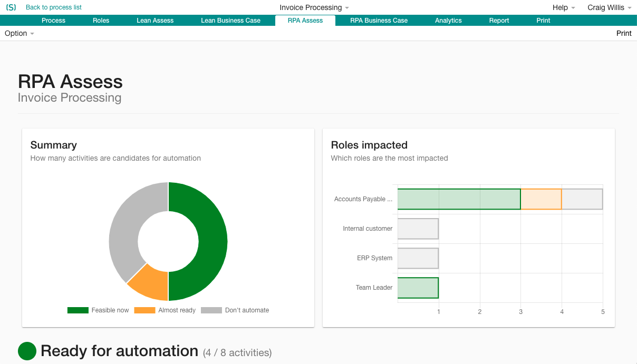637x364 pixels.
Task: Open the Invoice Processing dropdown
Action: [x=314, y=7]
